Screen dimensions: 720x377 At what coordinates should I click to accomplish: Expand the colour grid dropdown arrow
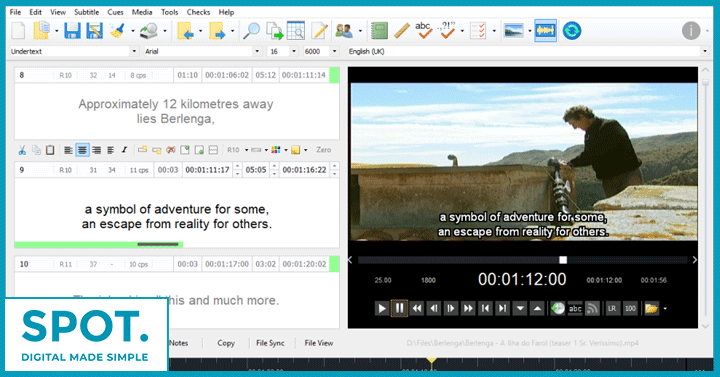(x=286, y=150)
